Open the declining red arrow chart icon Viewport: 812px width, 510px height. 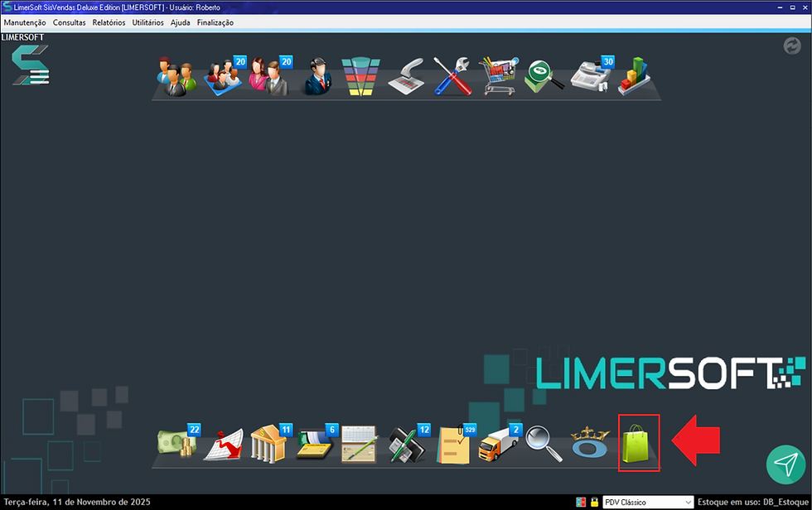click(224, 445)
